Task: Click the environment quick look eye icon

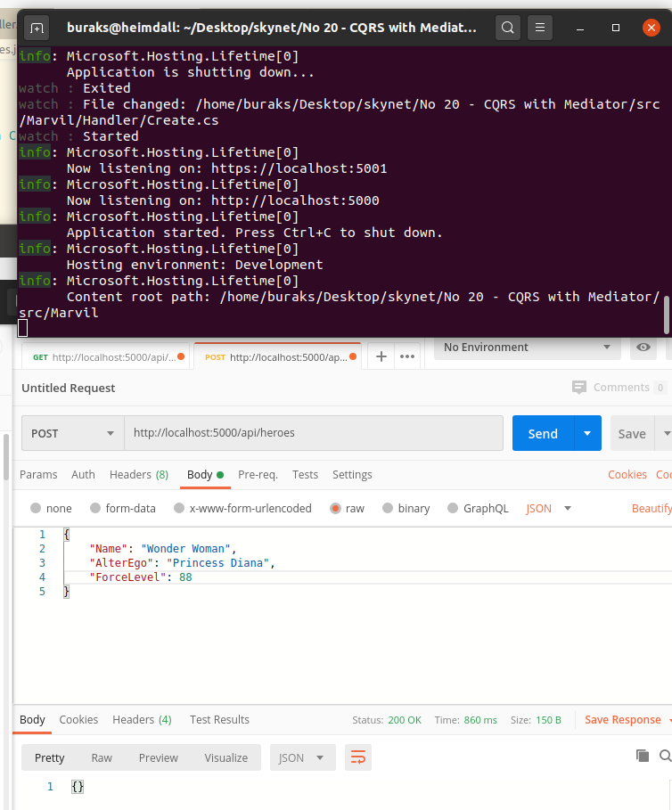Action: pos(643,348)
